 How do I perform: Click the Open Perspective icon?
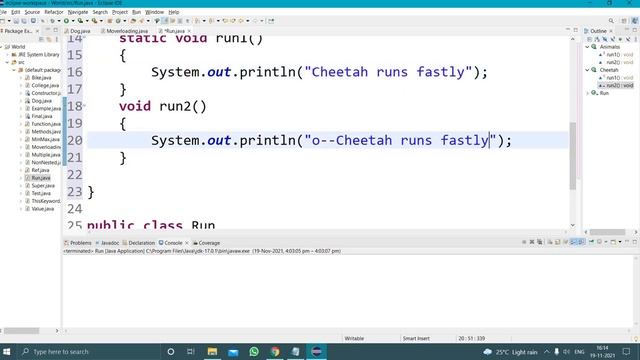pos(624,21)
